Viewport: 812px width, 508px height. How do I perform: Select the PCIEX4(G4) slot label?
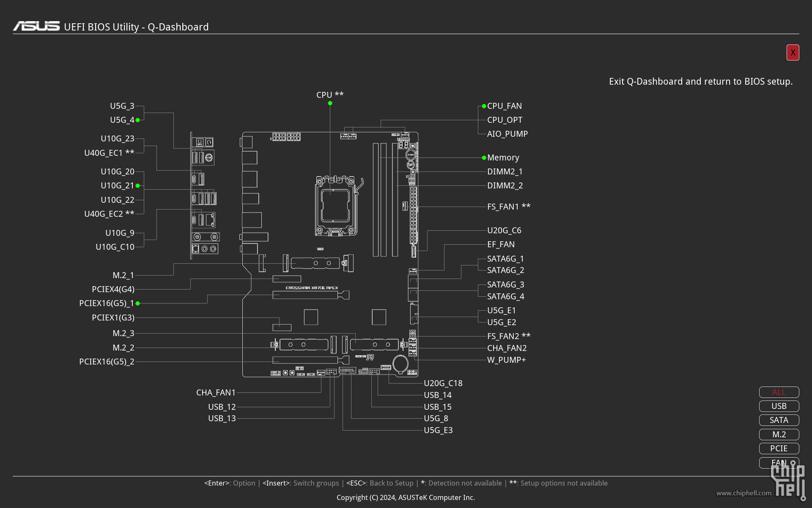[x=113, y=289]
